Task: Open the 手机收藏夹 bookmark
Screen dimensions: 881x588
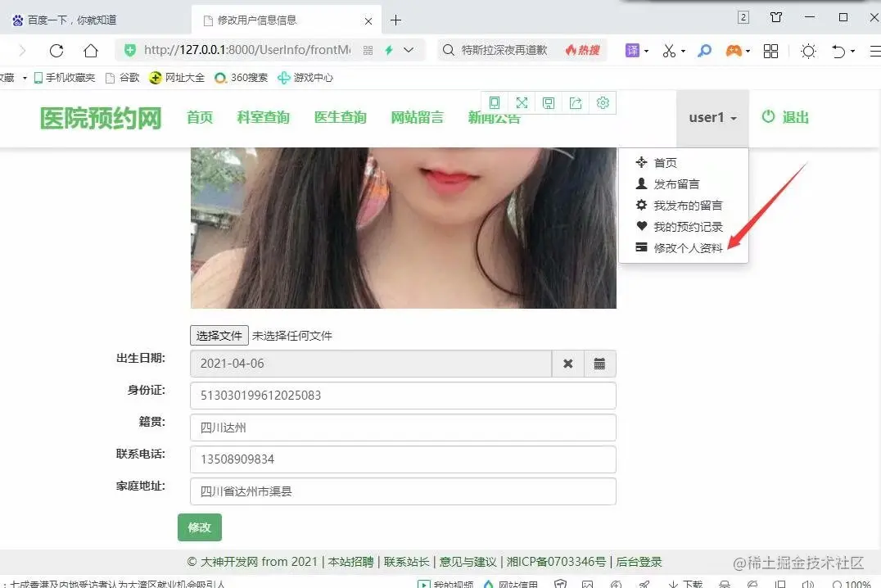Action: click(x=65, y=78)
